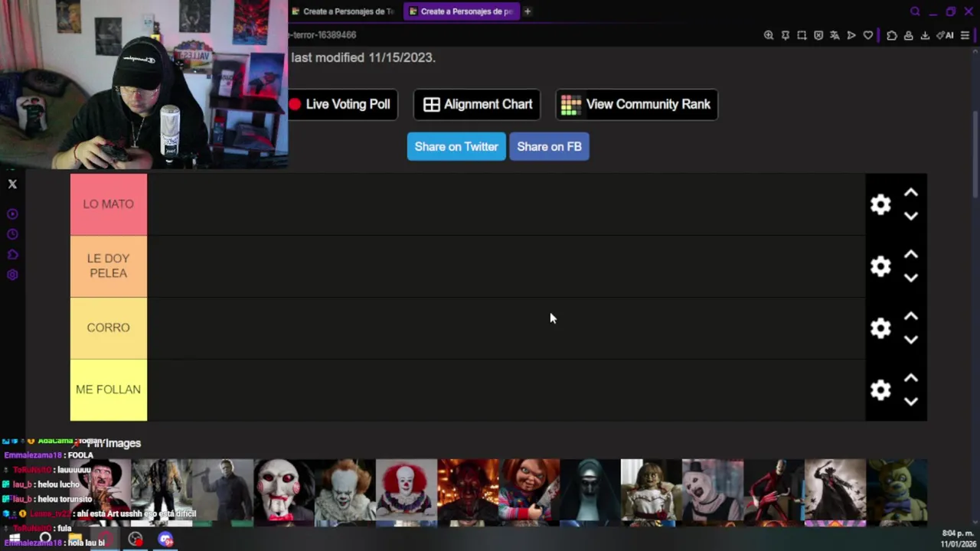Image resolution: width=980 pixels, height=551 pixels.
Task: Select the active Create a Personajes tab
Action: coord(461,11)
